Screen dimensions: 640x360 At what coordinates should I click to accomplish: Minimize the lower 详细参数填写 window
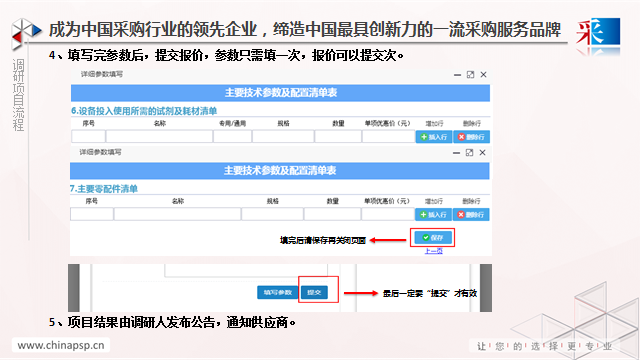[x=456, y=153]
